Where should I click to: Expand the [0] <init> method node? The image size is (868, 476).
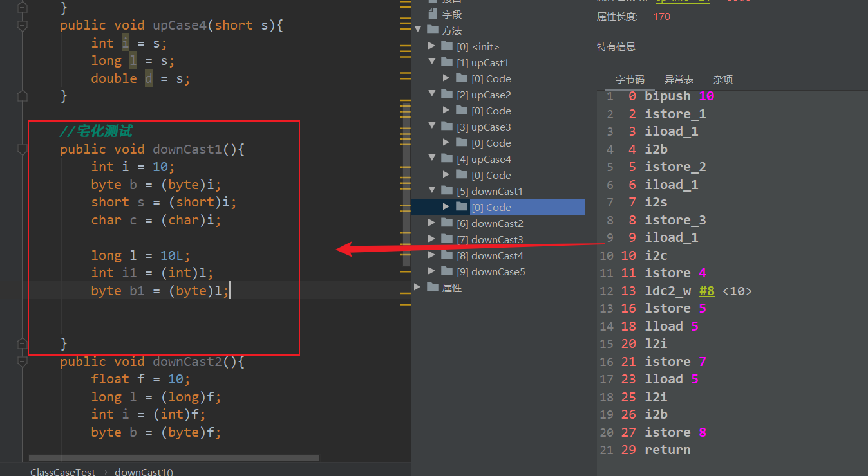433,46
